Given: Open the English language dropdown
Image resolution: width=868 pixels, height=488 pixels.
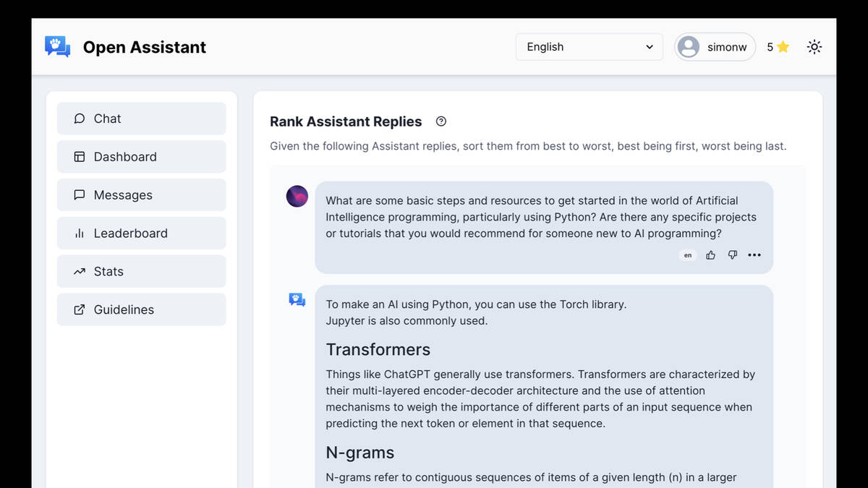Looking at the screenshot, I should [x=590, y=47].
